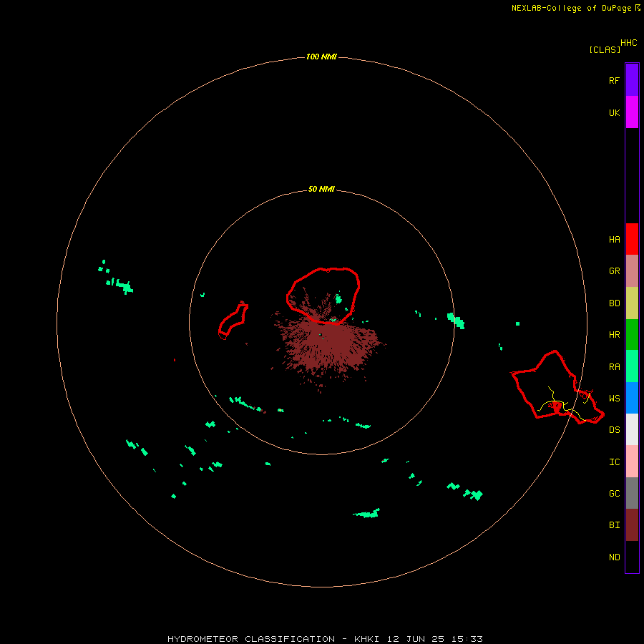This screenshot has width=644, height=644.
Task: Click the HA legend label
Action: point(614,240)
